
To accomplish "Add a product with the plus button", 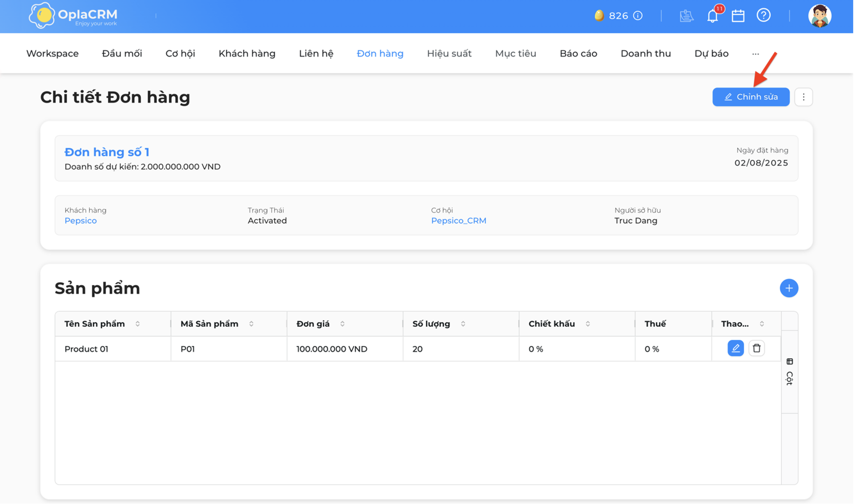I will coord(789,288).
